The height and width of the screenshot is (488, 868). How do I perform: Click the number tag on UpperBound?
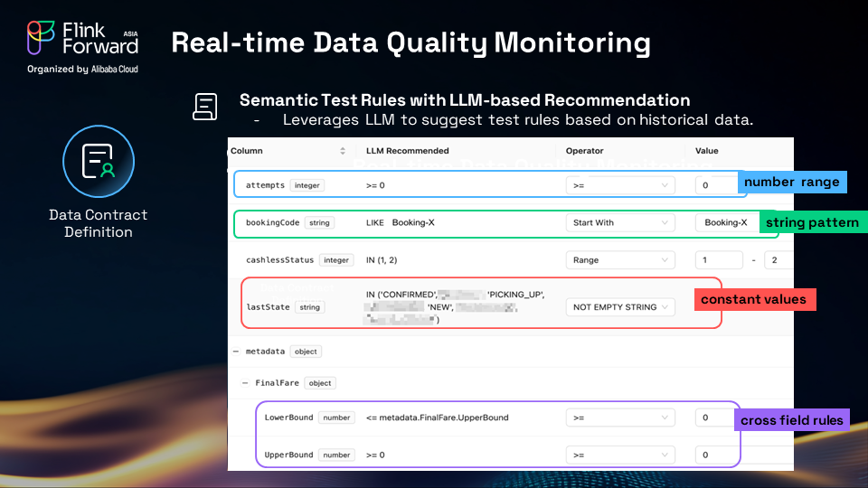336,455
